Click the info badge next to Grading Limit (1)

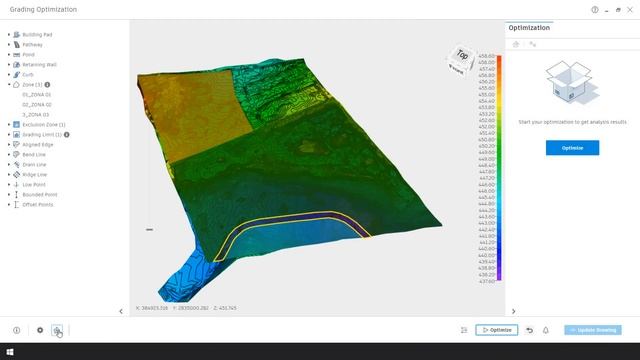click(x=67, y=134)
